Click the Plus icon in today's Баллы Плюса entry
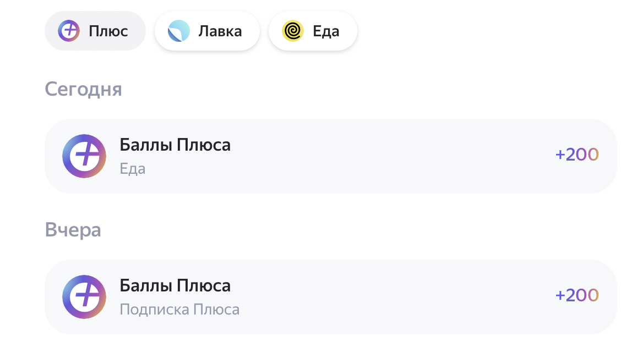This screenshot has height=364, width=643. click(x=84, y=156)
